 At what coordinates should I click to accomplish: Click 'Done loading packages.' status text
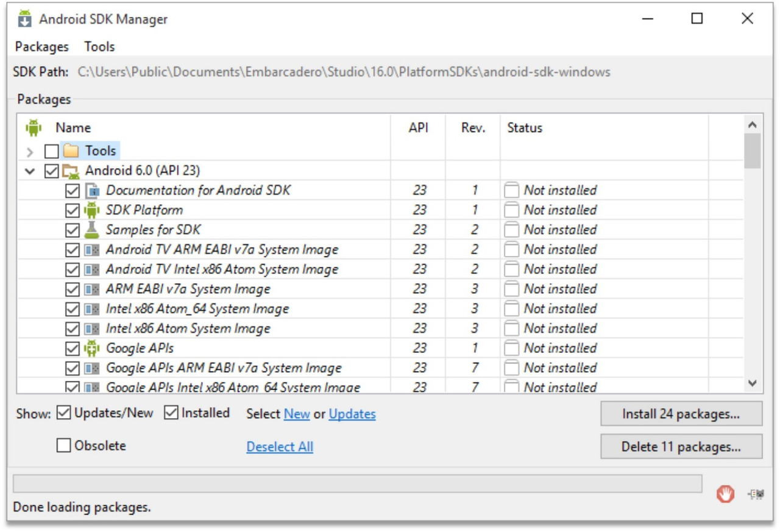pos(82,507)
